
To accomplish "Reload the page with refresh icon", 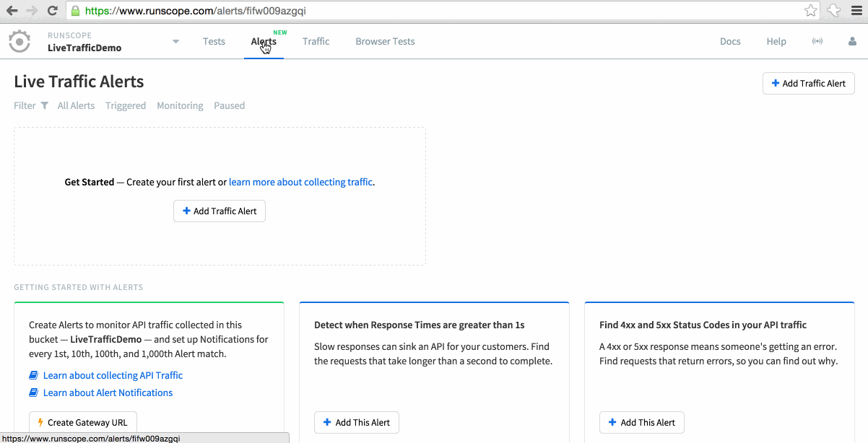I will click(x=52, y=11).
